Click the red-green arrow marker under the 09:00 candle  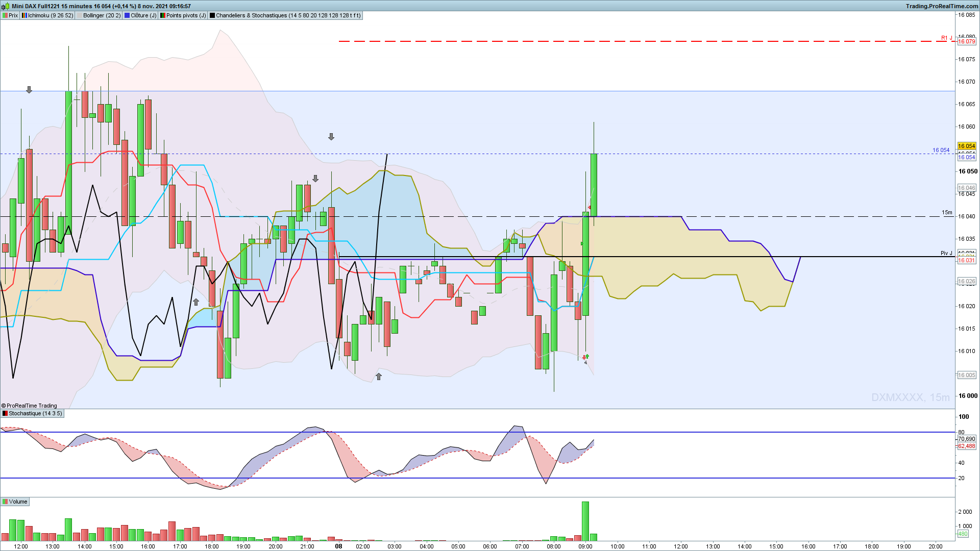pyautogui.click(x=585, y=357)
